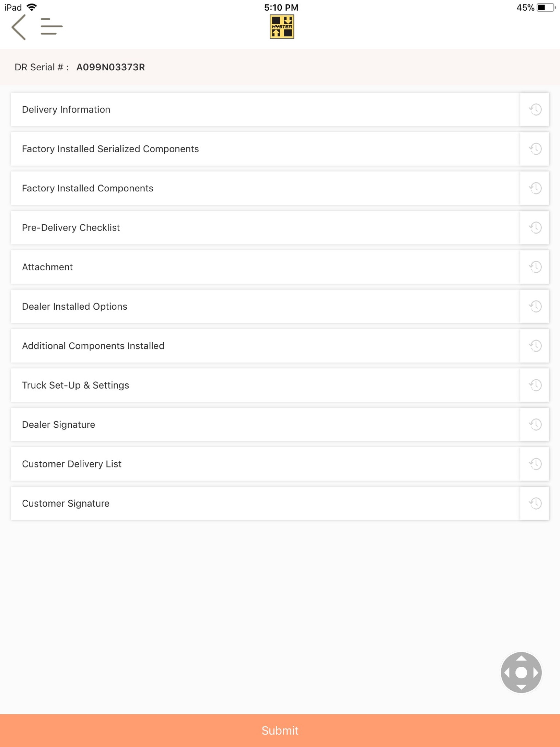
Task: Open history icon for Truck Set-Up & Settings
Action: pos(535,385)
